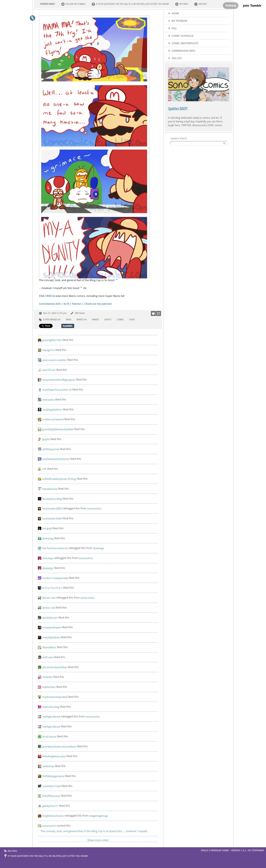Open the first Mario comic image
Screen dimensions: 266x868
pos(94,81)
